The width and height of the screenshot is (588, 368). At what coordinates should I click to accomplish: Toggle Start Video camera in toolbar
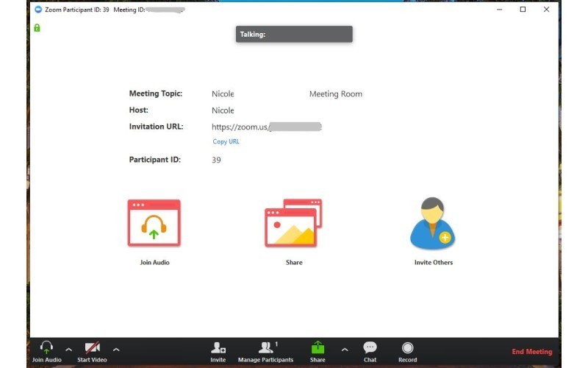92,352
